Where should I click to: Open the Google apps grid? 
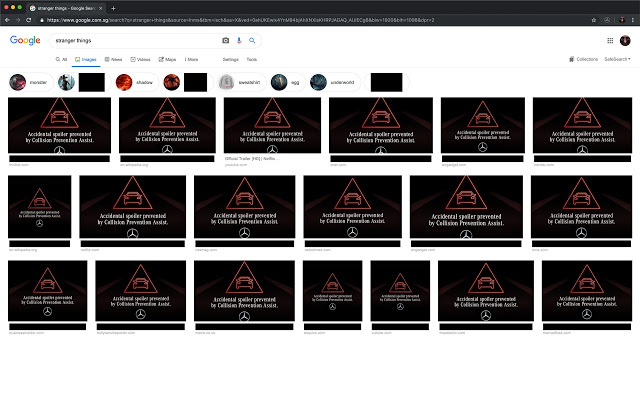tap(611, 40)
